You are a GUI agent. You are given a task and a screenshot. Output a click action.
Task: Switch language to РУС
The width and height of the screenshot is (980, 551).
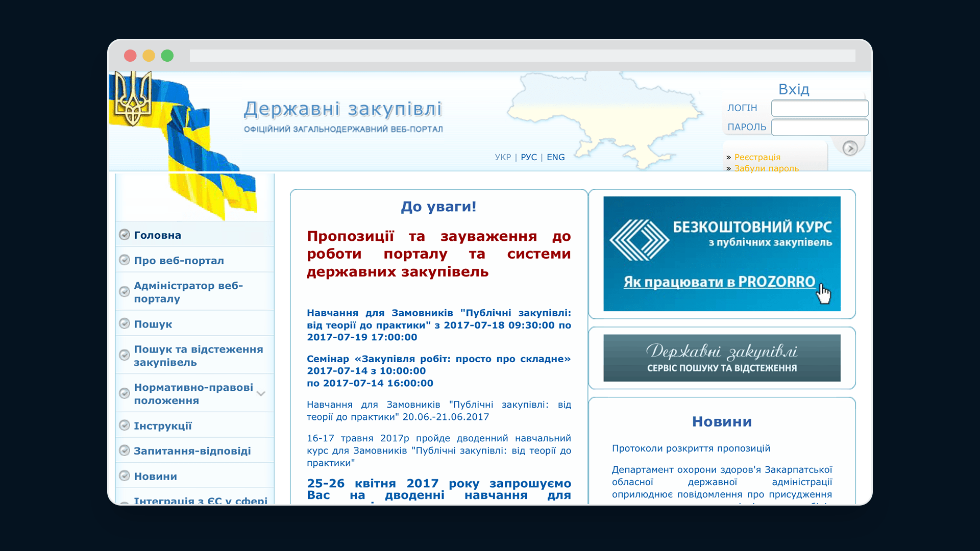tap(529, 157)
